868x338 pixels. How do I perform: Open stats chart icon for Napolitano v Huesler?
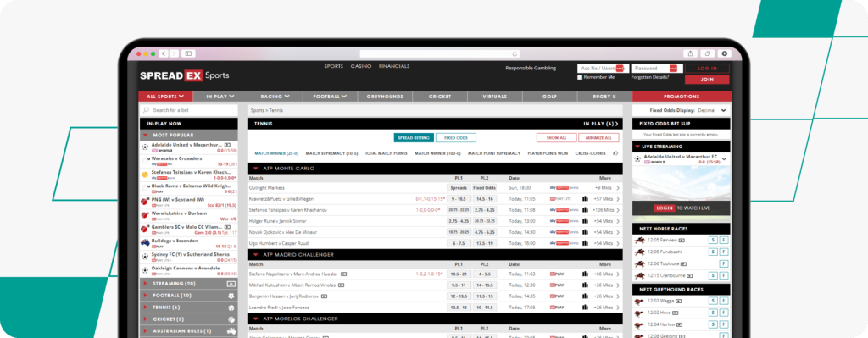pyautogui.click(x=585, y=274)
